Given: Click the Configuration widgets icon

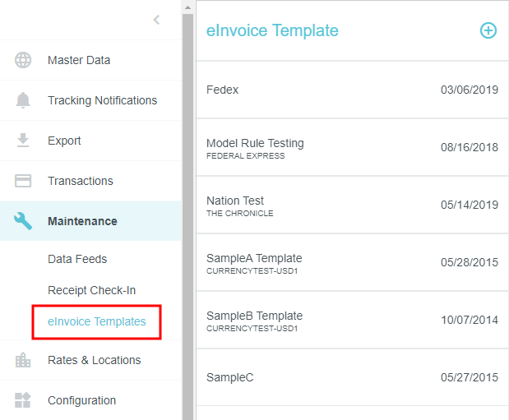Looking at the screenshot, I should point(23,400).
